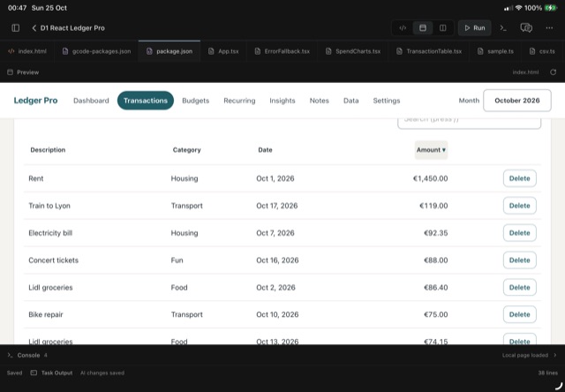The height and width of the screenshot is (392, 565).
Task: Check the battery indicator in status bar
Action: [x=551, y=8]
